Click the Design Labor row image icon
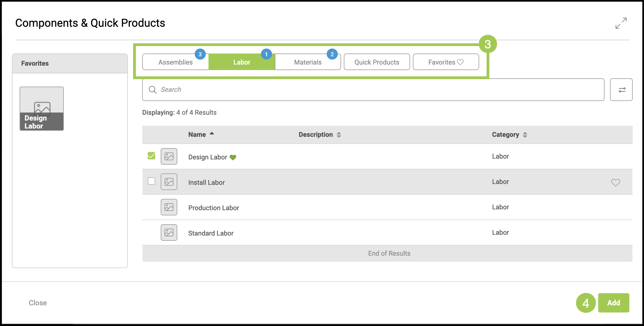This screenshot has width=644, height=326. (169, 156)
